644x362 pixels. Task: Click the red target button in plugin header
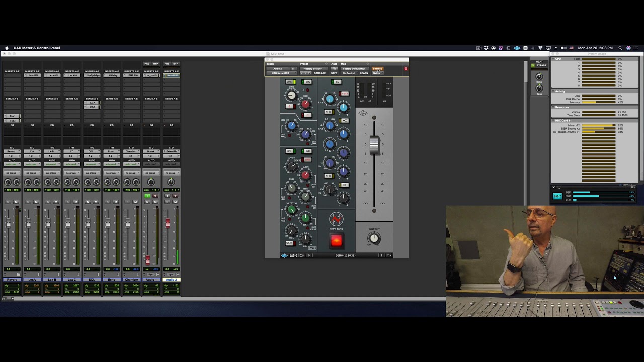pos(406,69)
